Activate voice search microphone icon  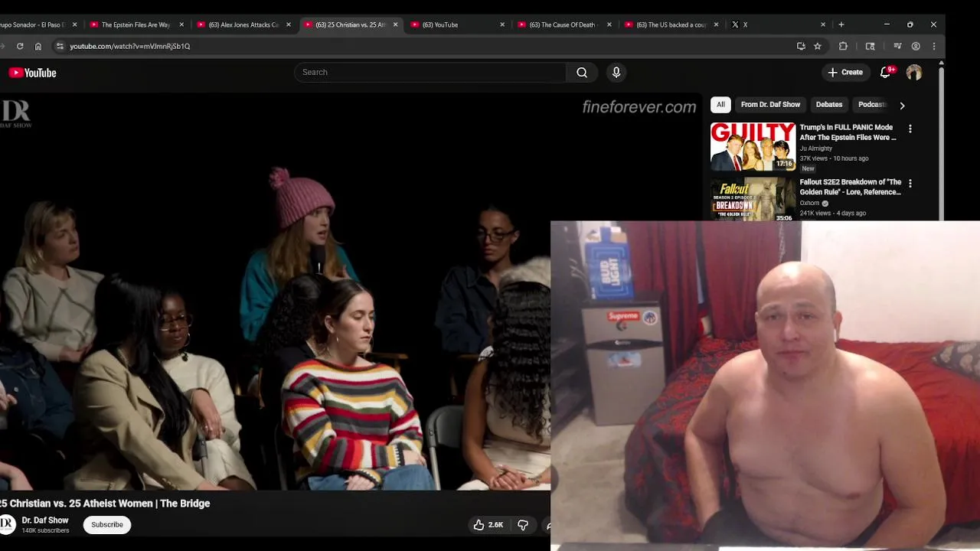[616, 72]
